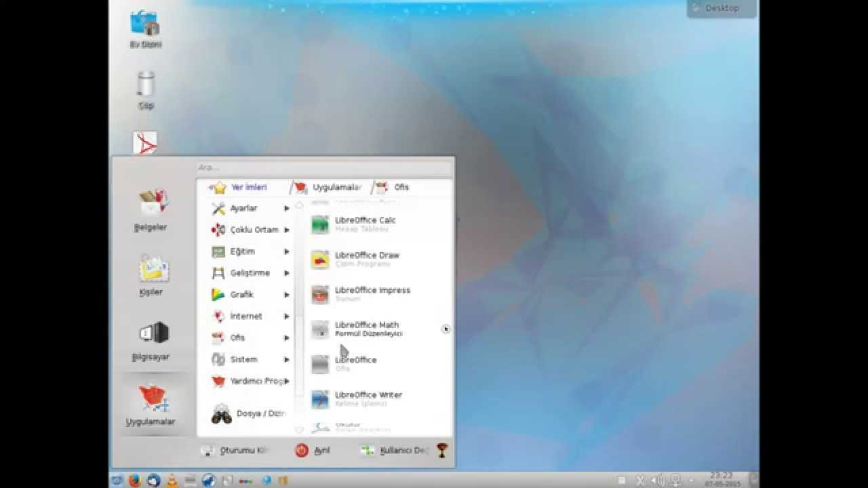
Task: Go to the Uygulamalar breadcrumb tab
Action: click(330, 187)
